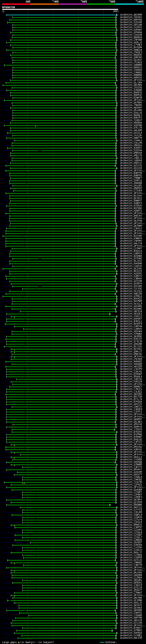Open hit UniRef100_Q1LNK3
This screenshot has height=644, width=146.
(131, 422)
